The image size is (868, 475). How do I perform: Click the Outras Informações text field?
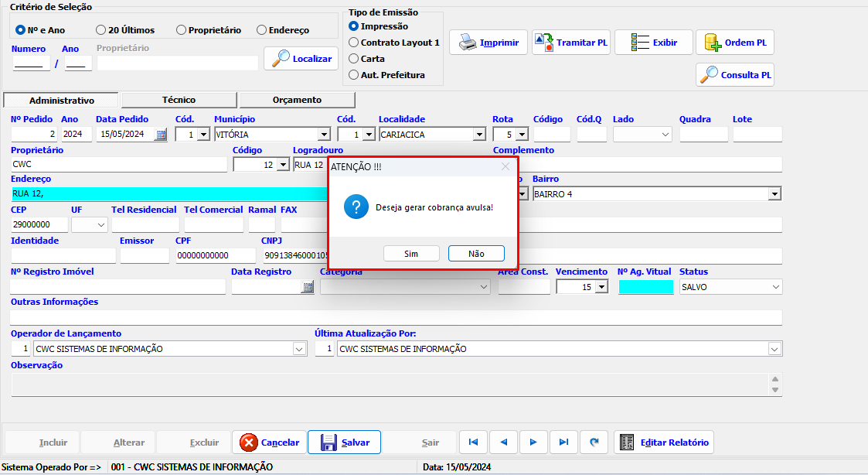396,317
